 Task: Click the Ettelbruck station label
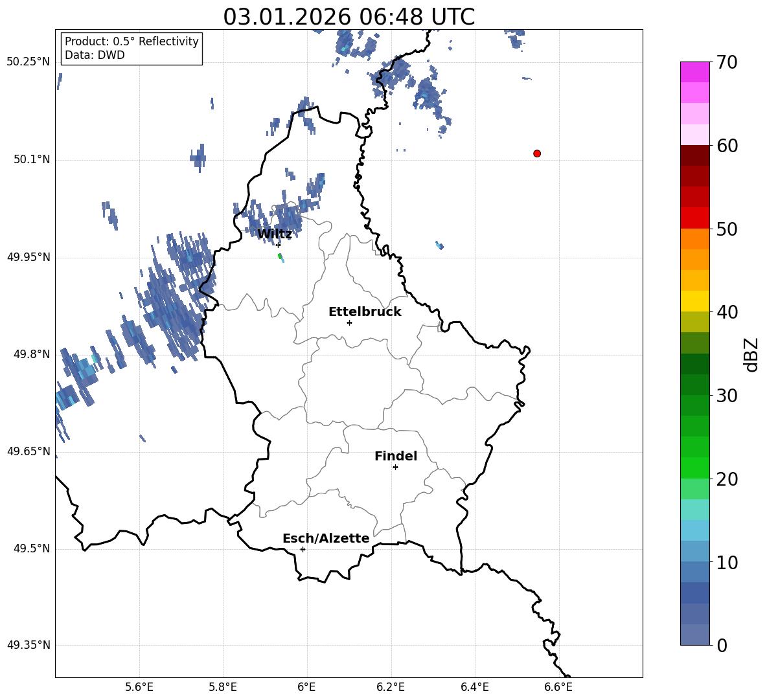(365, 312)
